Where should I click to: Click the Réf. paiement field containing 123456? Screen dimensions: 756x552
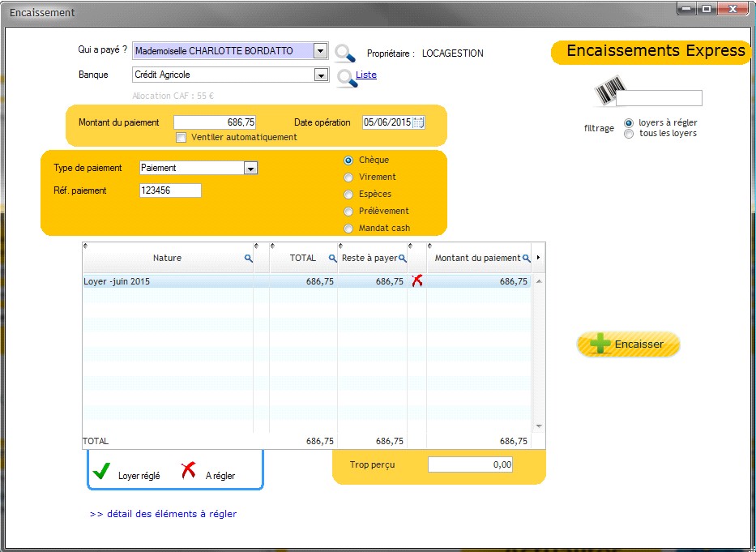[x=170, y=190]
